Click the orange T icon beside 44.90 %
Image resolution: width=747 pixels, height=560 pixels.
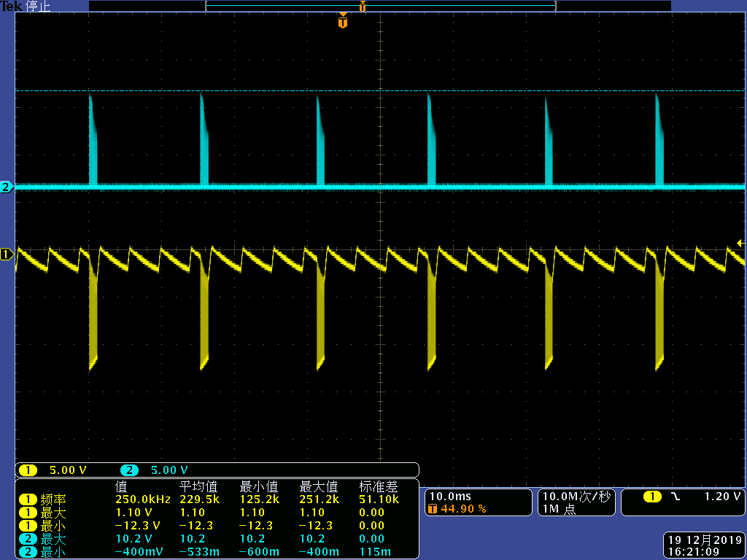coord(433,509)
